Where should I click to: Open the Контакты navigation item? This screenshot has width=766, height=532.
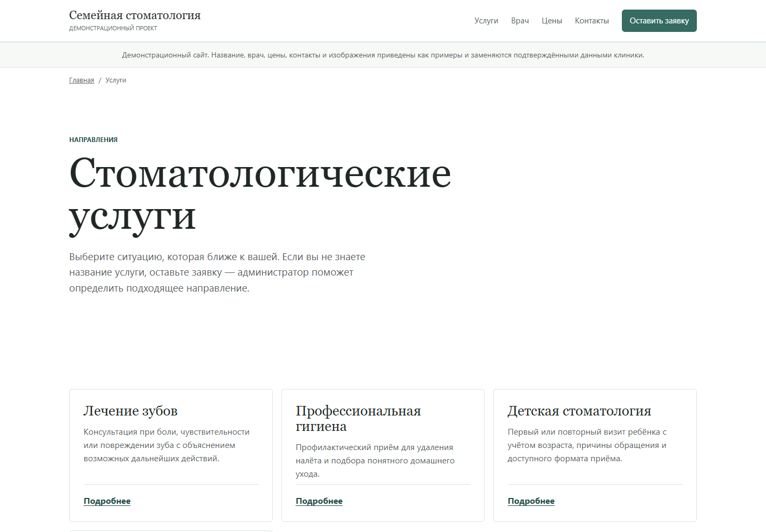[592, 21]
